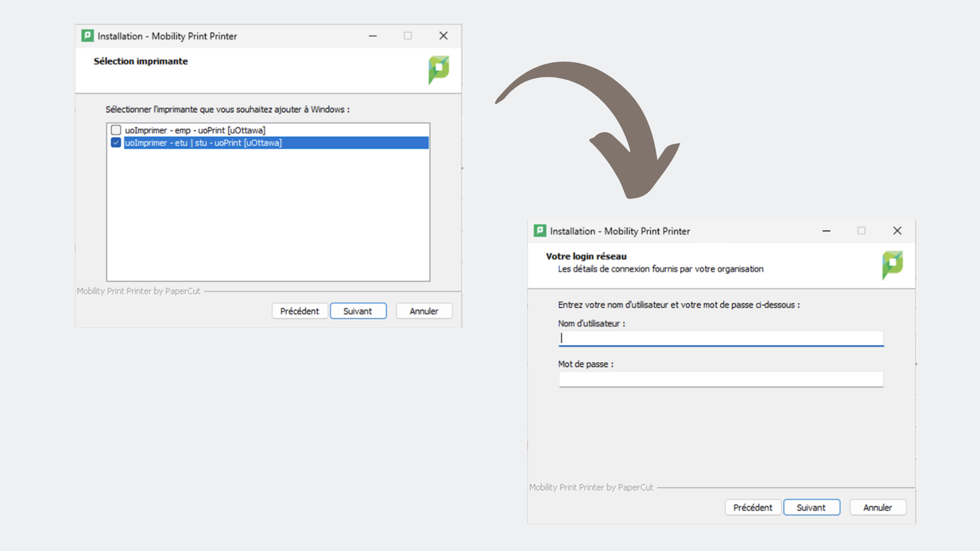Click the PaperCut logo in the Sélection imprimante header

(x=438, y=70)
